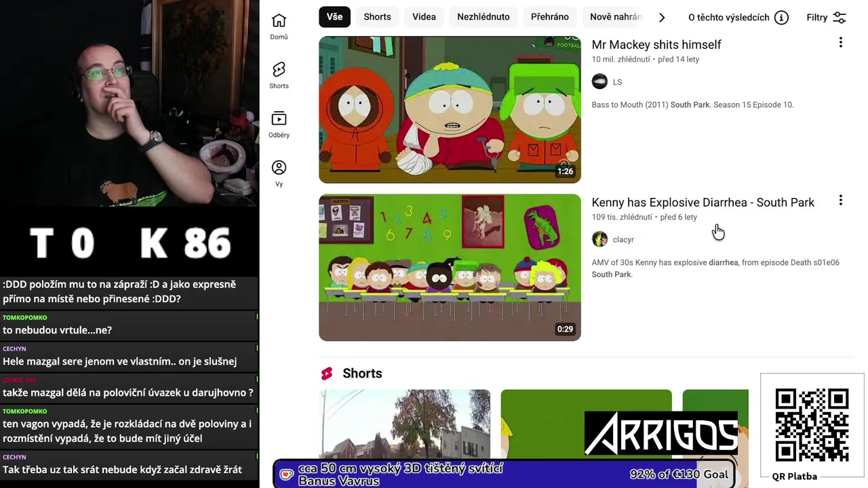This screenshot has width=868, height=488.
Task: Click the O těchto výsledcích text
Action: tap(728, 18)
